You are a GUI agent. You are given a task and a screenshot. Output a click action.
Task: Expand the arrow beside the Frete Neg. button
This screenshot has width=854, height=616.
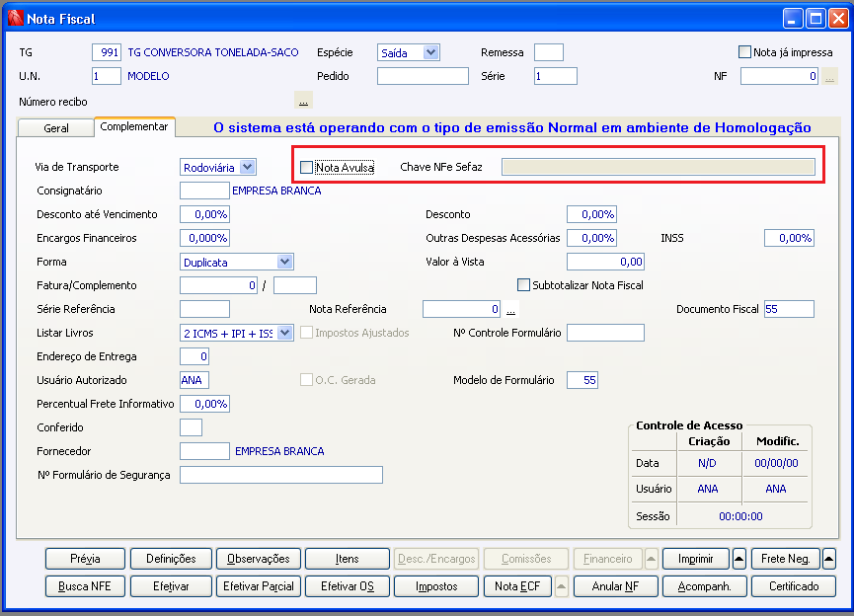[829, 559]
